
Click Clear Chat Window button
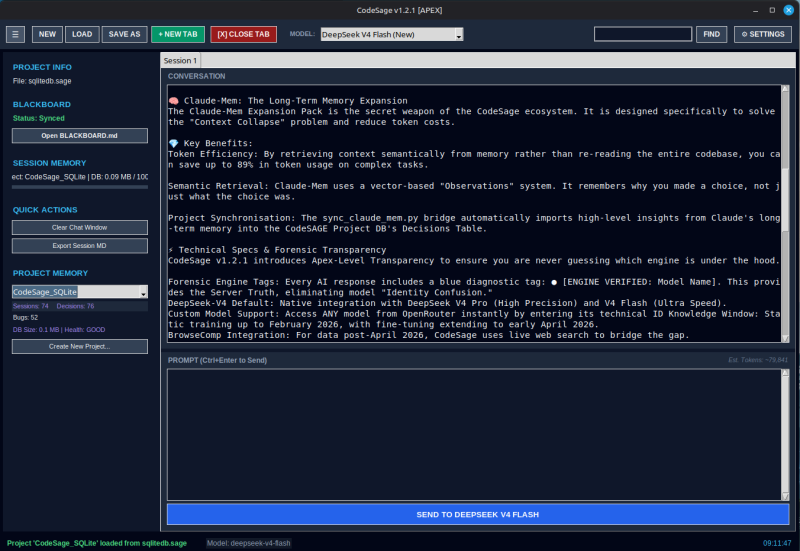80,228
